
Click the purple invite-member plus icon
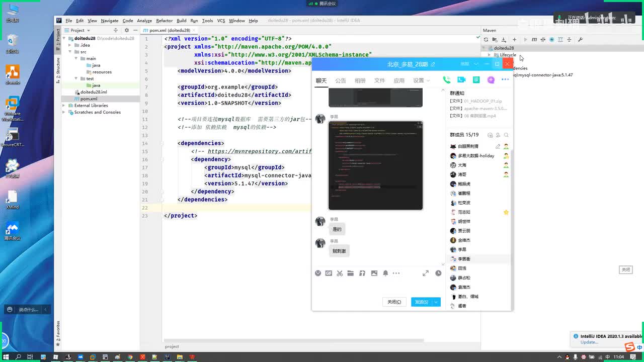(x=491, y=80)
